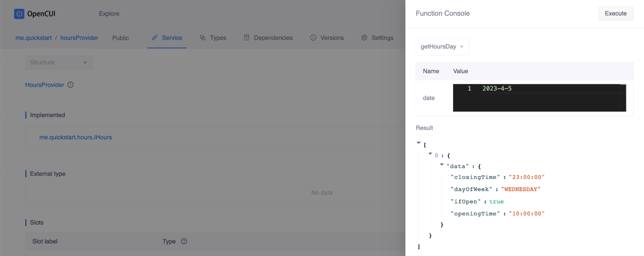Image resolution: width=644 pixels, height=256 pixels.
Task: Click the "openingTime" value "10:00:00"
Action: click(x=527, y=213)
